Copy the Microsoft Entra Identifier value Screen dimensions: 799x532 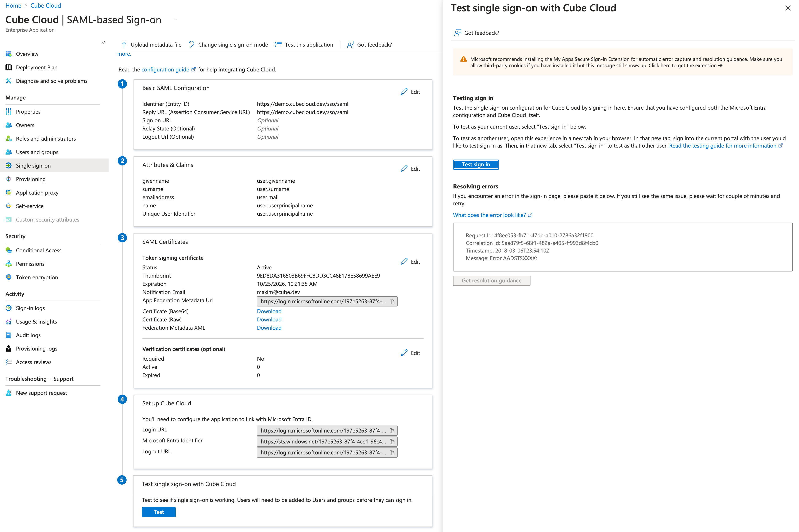coord(392,442)
